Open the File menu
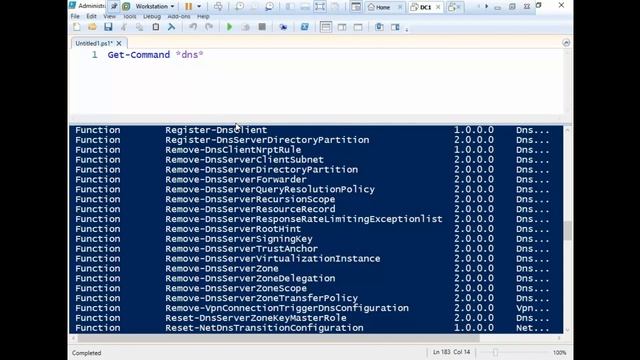Viewport: 640px width, 360px height. 75,16
